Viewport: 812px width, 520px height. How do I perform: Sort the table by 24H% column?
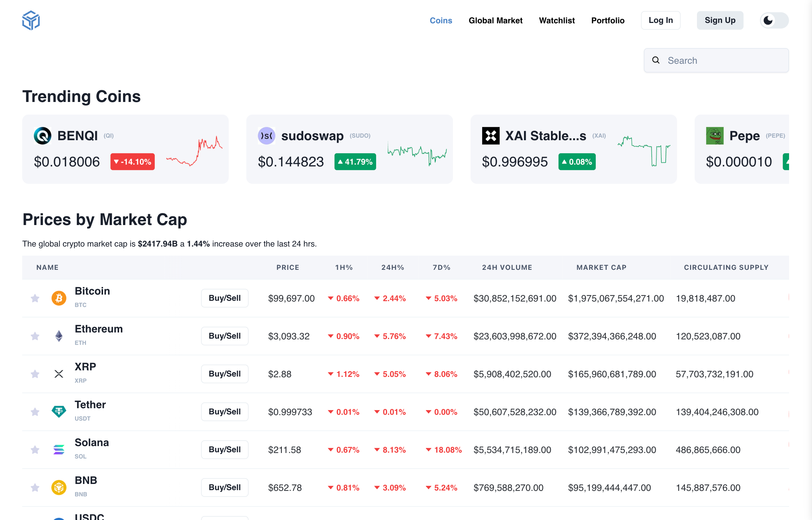[x=393, y=267]
